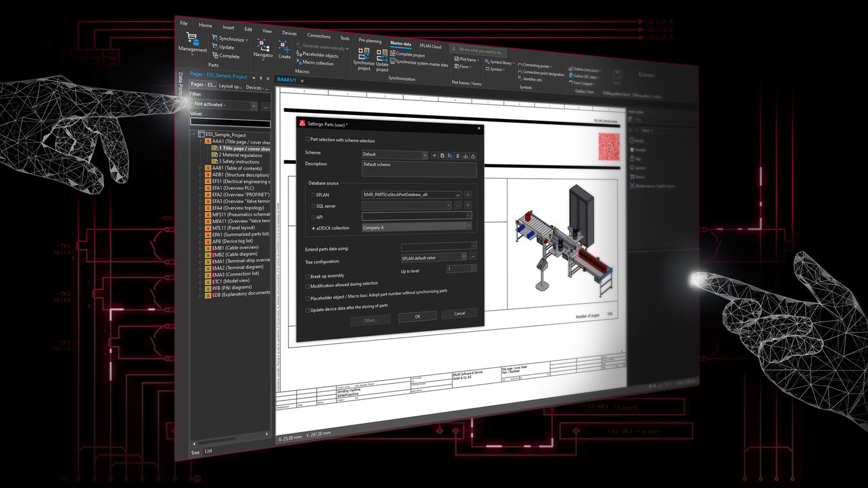This screenshot has width=868, height=488.
Task: Increase the Up to level stepper
Action: pos(474,266)
